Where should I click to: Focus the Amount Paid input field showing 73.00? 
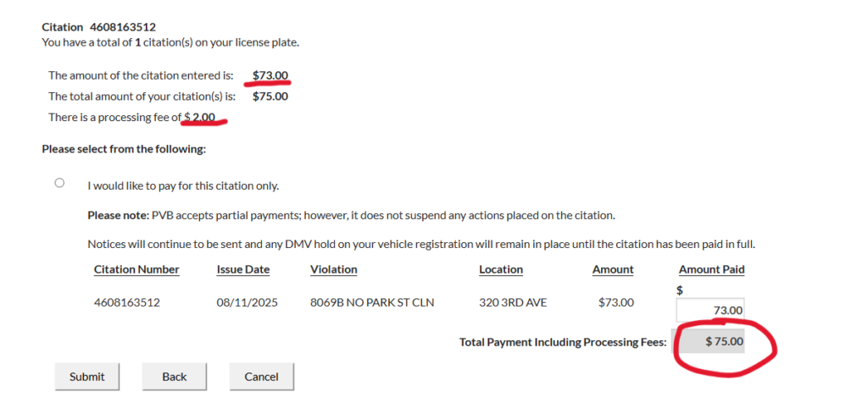coord(710,310)
